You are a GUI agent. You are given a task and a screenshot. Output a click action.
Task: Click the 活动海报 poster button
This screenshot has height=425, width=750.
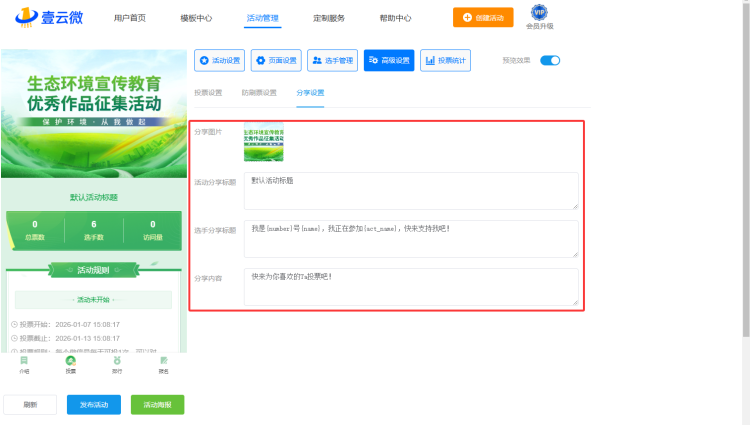[x=157, y=404]
